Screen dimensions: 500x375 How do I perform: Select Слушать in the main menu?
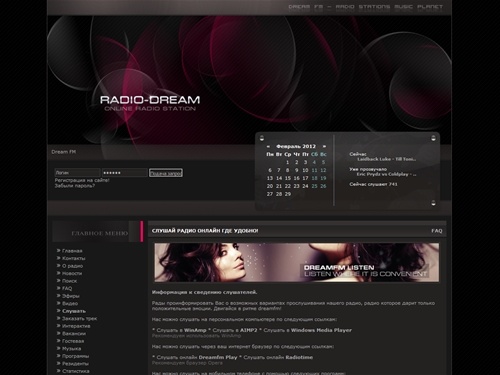tap(74, 311)
